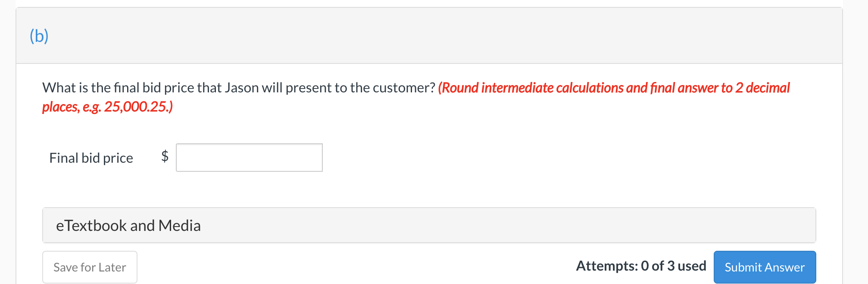Expand the eTextbook and Media section
The width and height of the screenshot is (868, 284).
pyautogui.click(x=428, y=225)
